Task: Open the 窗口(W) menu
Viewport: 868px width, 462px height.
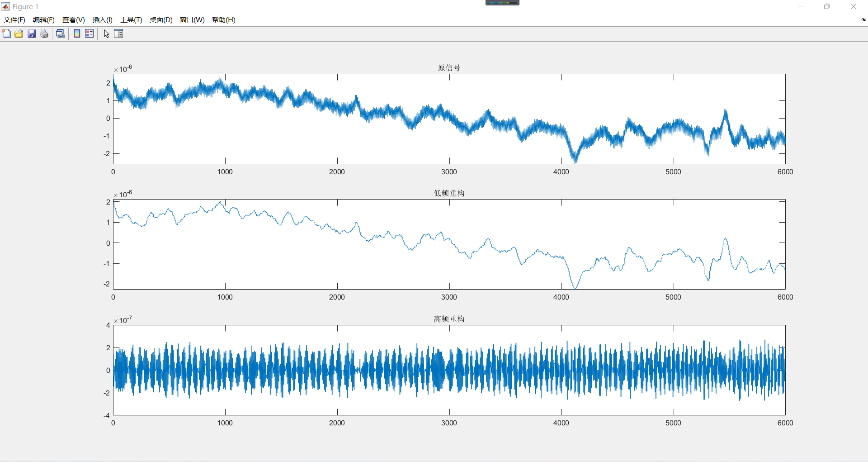Action: click(x=192, y=20)
